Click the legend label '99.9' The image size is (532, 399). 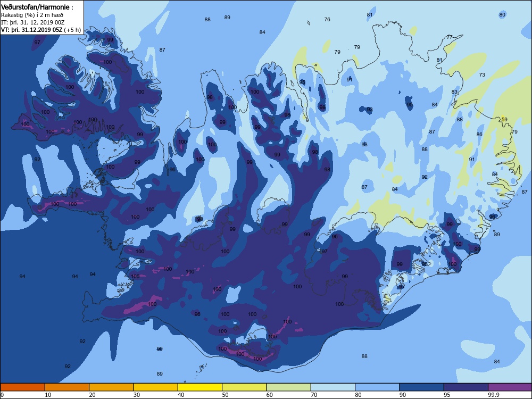(x=494, y=395)
